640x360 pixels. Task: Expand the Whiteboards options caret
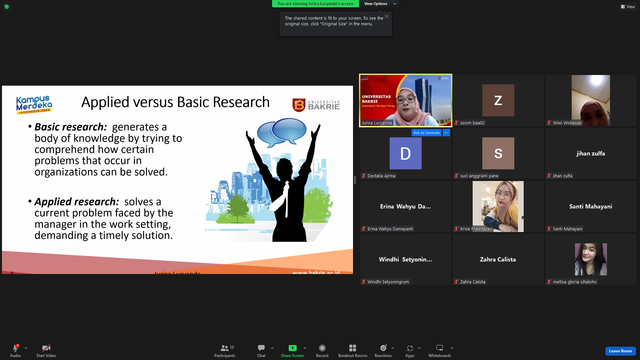(x=452, y=348)
